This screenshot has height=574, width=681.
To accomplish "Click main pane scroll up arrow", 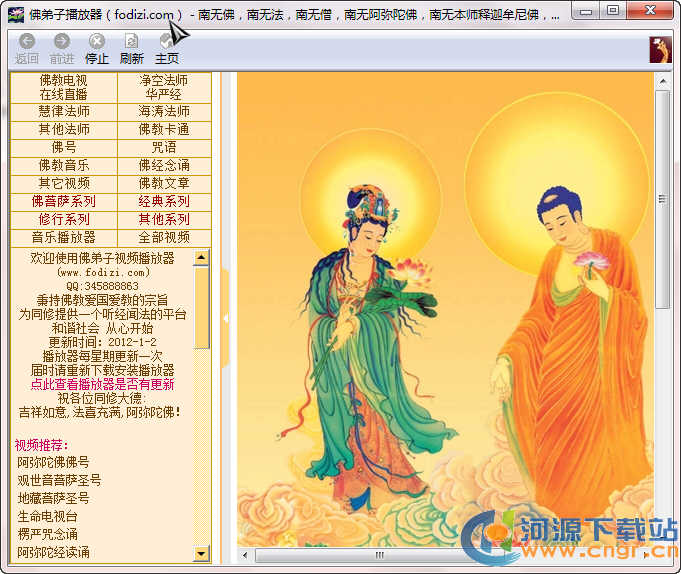I will (x=663, y=81).
